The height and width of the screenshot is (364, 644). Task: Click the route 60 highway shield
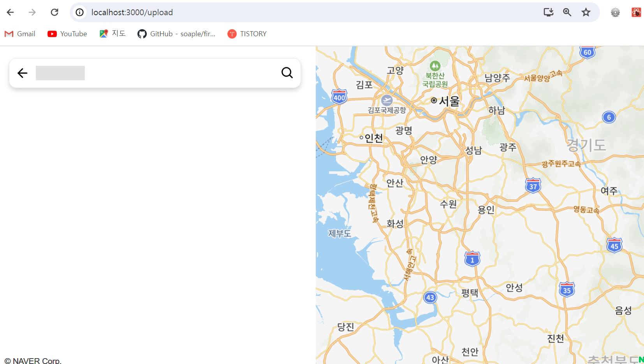tap(588, 52)
